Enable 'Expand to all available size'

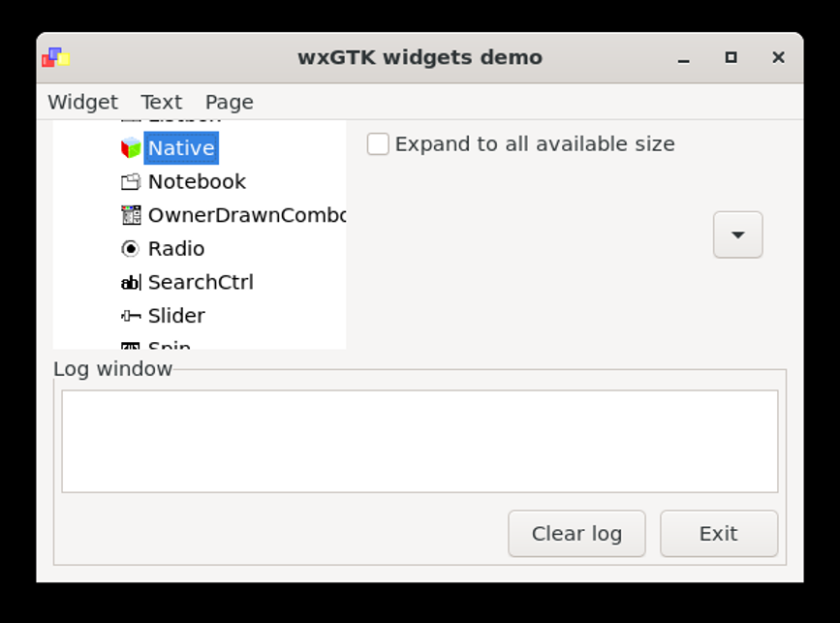pyautogui.click(x=378, y=143)
